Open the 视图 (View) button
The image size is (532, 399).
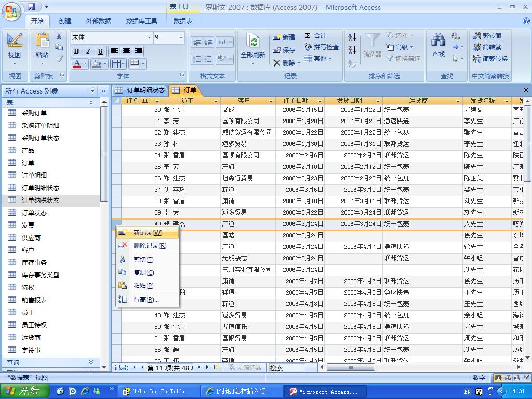[15, 49]
